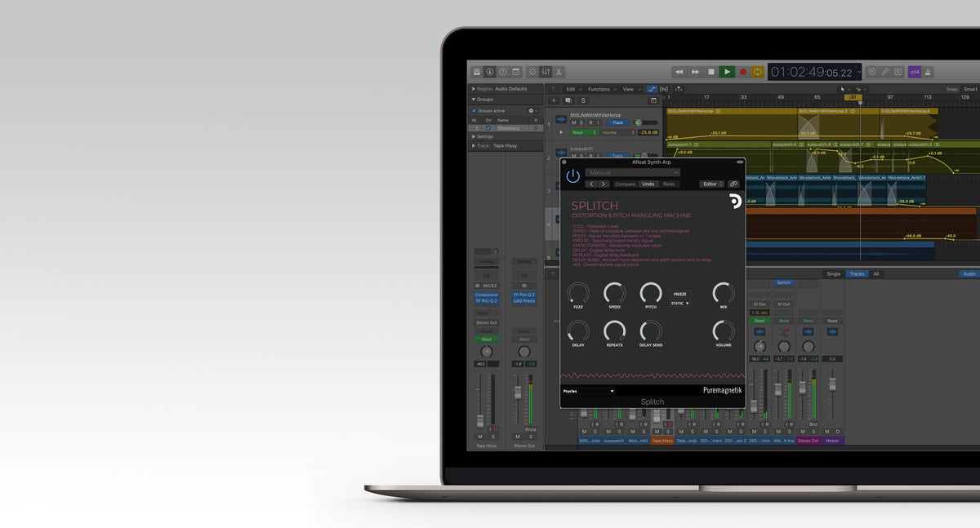Click the Rewind transport button
980x528 pixels.
coord(679,72)
